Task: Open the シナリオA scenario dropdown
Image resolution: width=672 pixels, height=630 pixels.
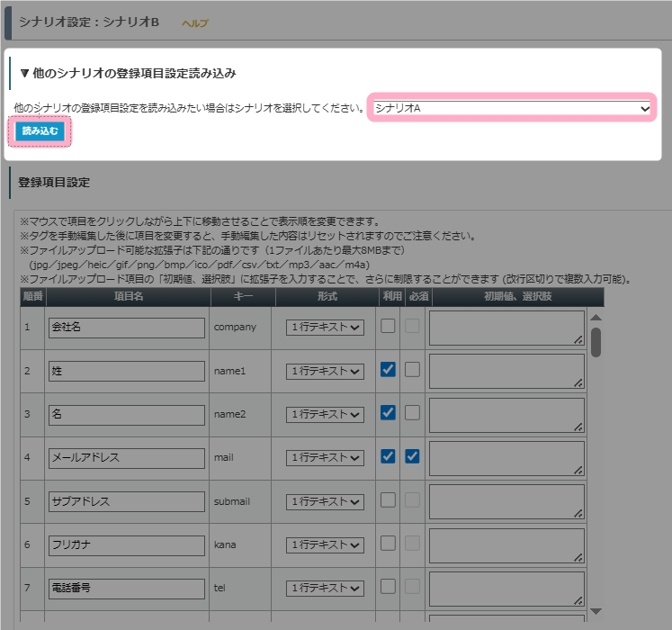Action: pyautogui.click(x=512, y=108)
